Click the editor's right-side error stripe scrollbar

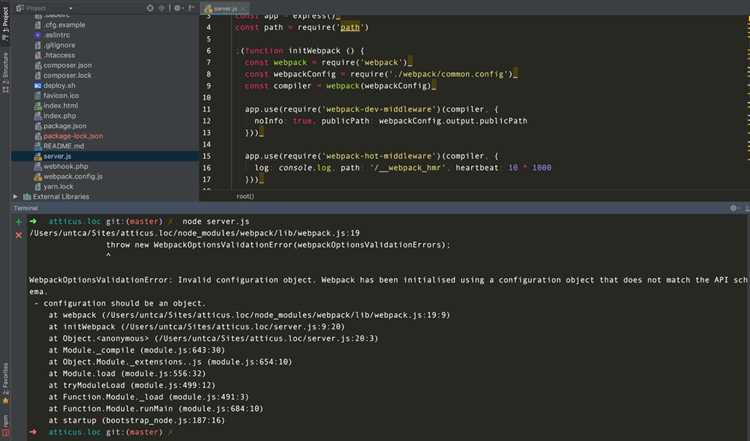tap(747, 101)
